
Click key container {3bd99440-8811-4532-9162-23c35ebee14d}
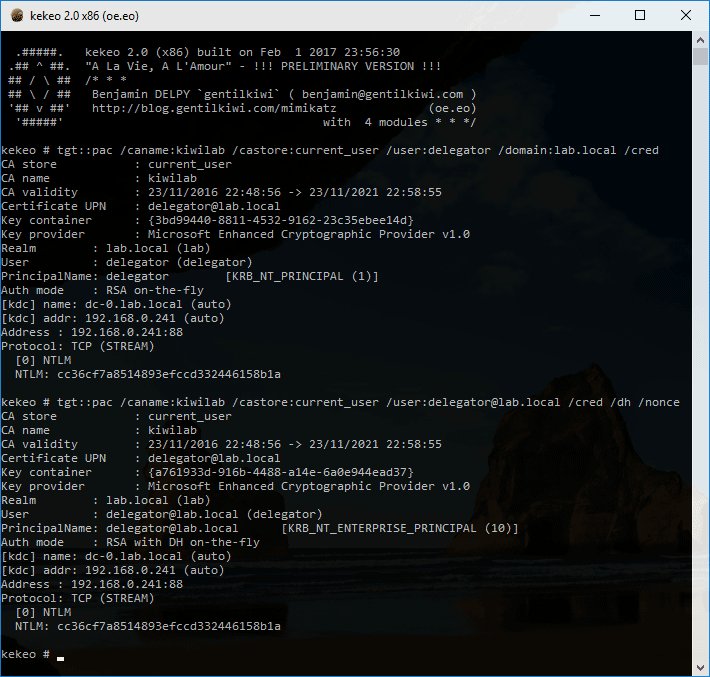pyautogui.click(x=281, y=220)
